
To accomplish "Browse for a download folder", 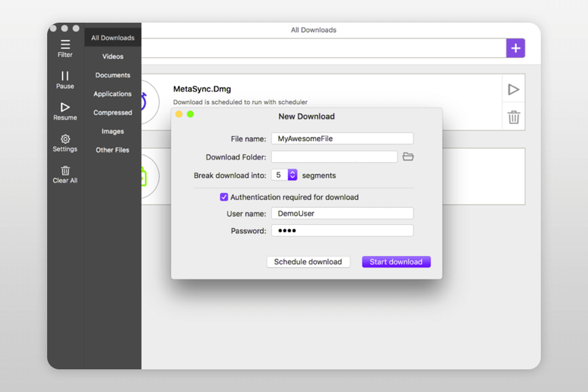I will (409, 157).
